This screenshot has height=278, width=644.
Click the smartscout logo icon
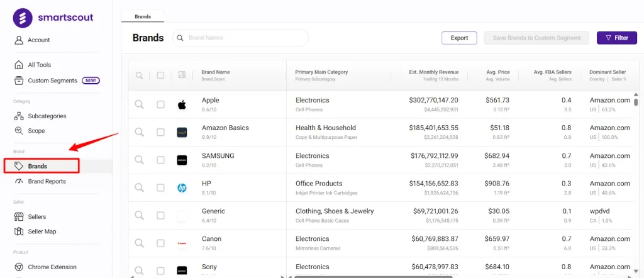23,18
